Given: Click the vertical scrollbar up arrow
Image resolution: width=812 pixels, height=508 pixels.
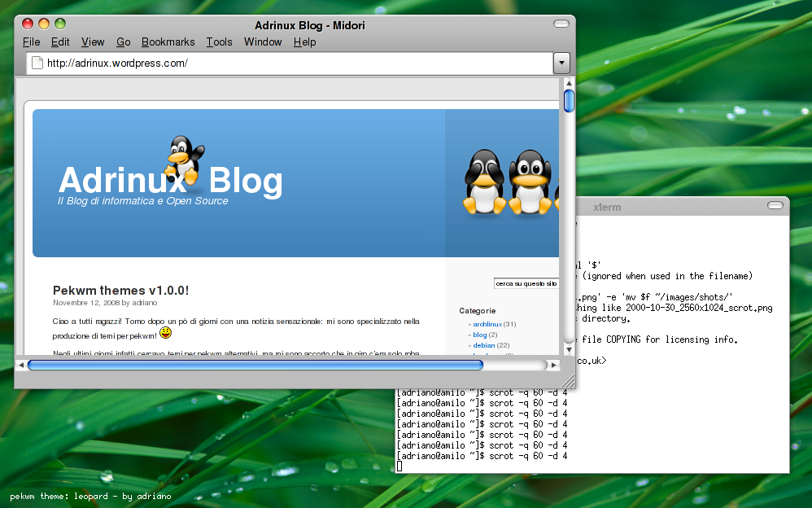Looking at the screenshot, I should [x=569, y=83].
